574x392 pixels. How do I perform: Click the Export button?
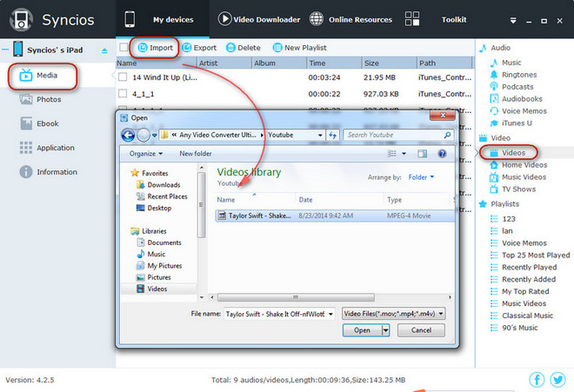[x=199, y=48]
